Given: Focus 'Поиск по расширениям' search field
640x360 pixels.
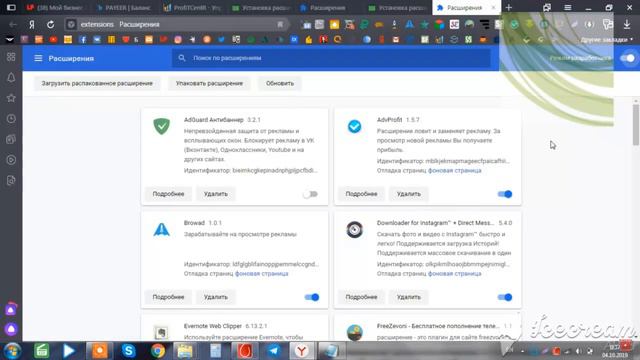Looking at the screenshot, I should [x=331, y=58].
